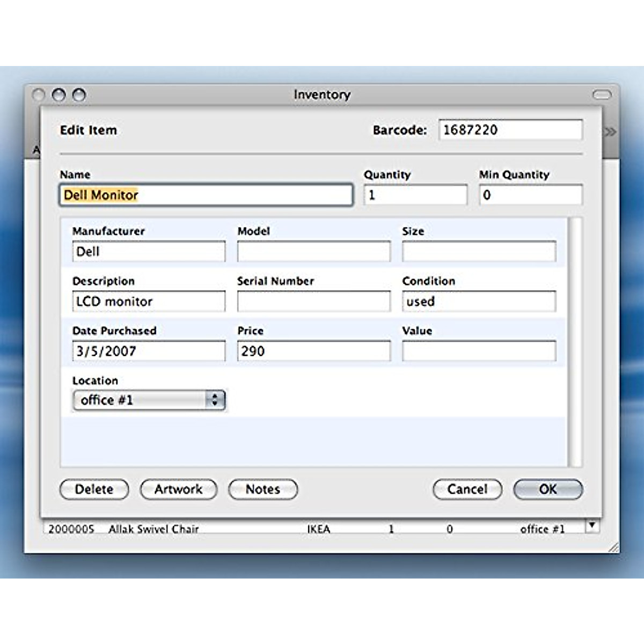Open Notes for this item

pyautogui.click(x=263, y=489)
